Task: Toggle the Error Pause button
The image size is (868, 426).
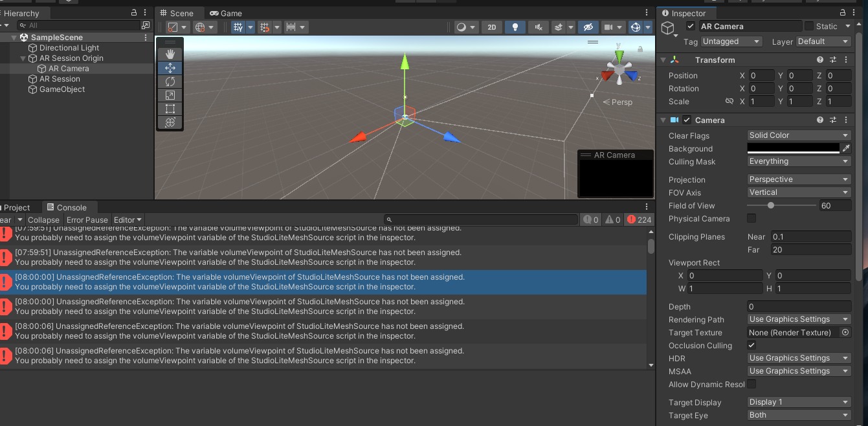Action: click(x=87, y=220)
